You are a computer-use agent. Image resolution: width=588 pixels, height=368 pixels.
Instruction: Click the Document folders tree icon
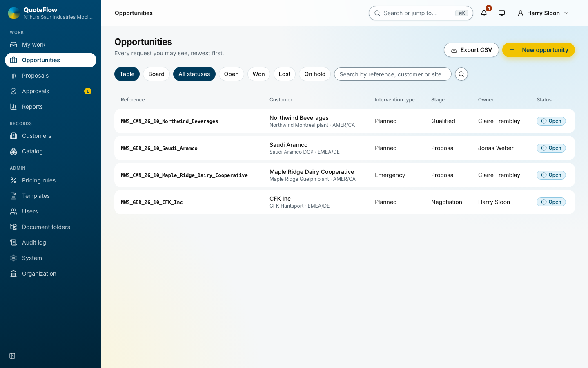click(13, 227)
